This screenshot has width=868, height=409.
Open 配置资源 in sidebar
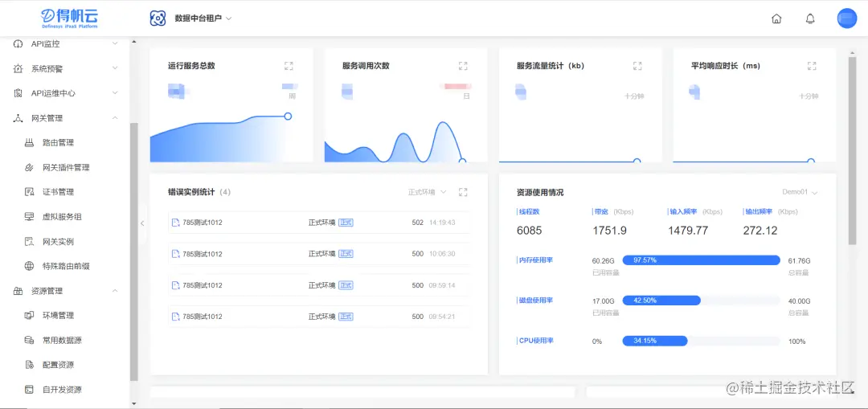(x=58, y=365)
